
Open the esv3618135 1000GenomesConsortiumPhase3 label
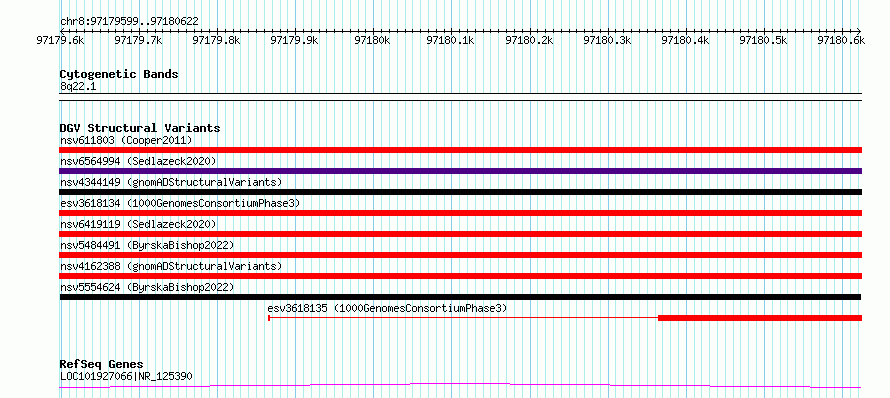click(387, 308)
